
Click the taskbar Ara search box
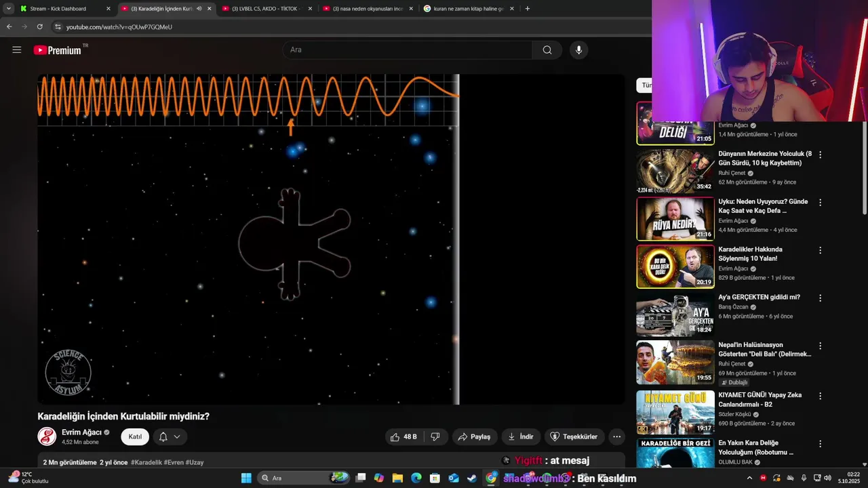[304, 478]
